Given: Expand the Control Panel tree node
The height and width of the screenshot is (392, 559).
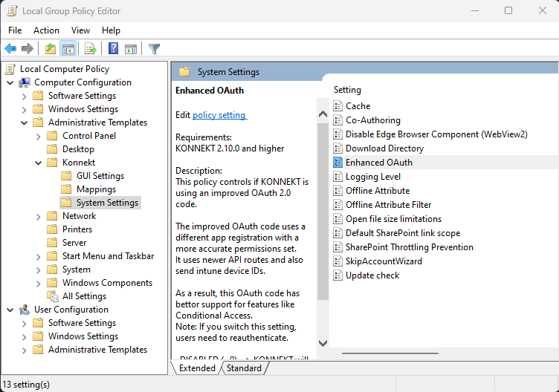Looking at the screenshot, I should click(x=39, y=136).
